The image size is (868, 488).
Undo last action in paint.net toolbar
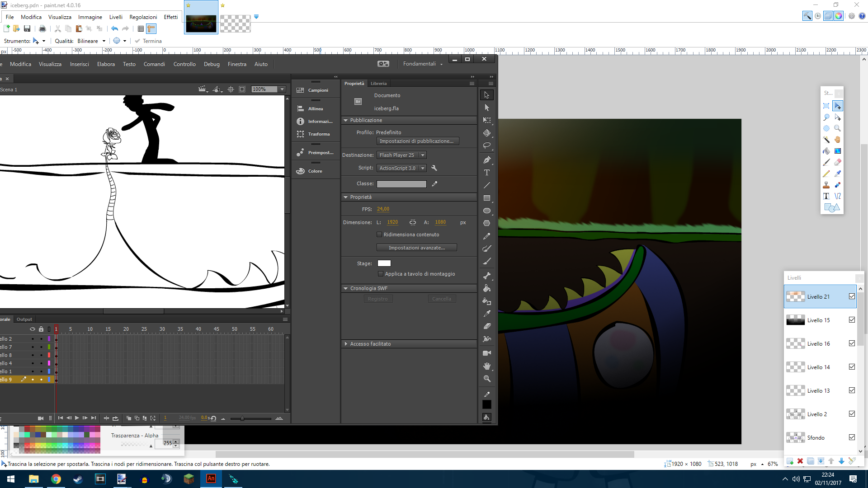115,28
